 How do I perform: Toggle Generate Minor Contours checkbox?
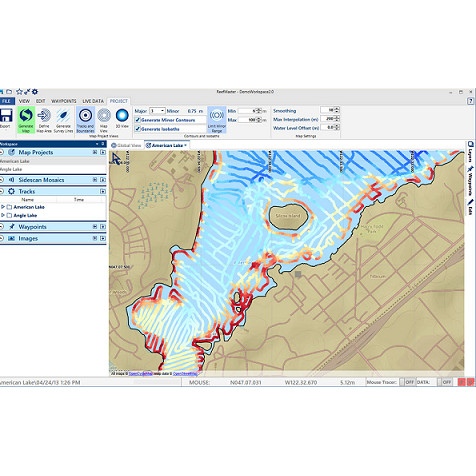(137, 120)
